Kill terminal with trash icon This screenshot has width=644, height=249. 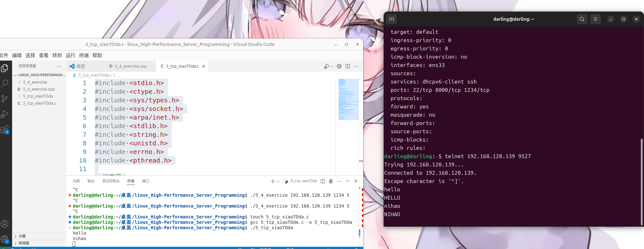tap(331, 181)
